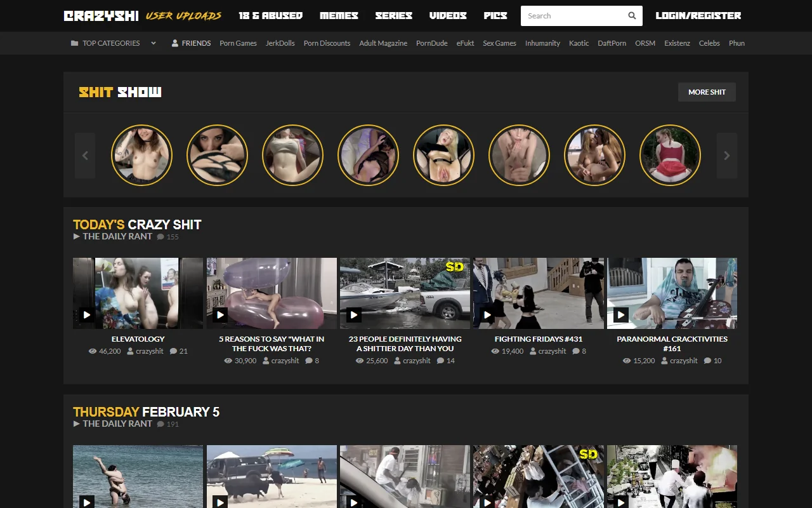Open the Videos section
The width and height of the screenshot is (812, 508).
pyautogui.click(x=448, y=16)
